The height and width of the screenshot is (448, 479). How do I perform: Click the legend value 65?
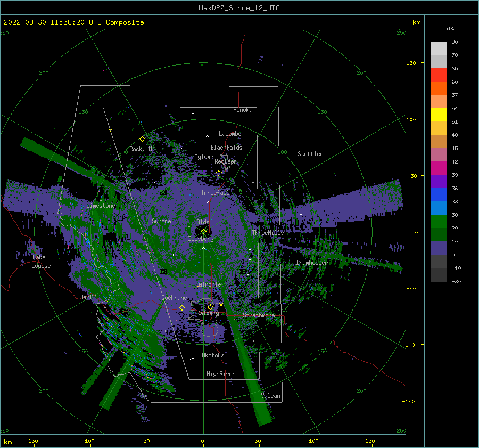(455, 69)
